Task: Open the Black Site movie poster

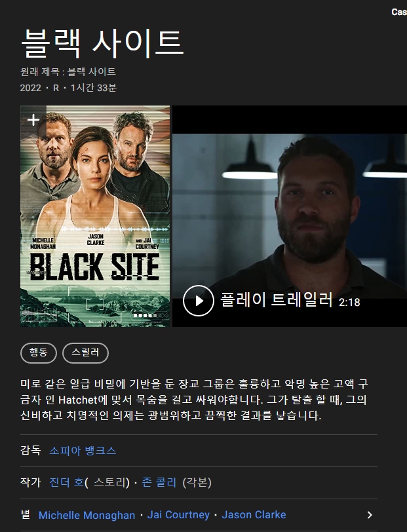Action: coord(95,216)
